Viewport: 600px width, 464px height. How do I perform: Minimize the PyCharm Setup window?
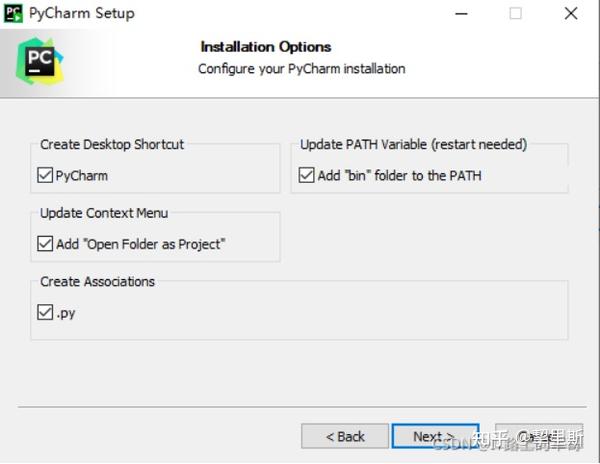click(460, 14)
